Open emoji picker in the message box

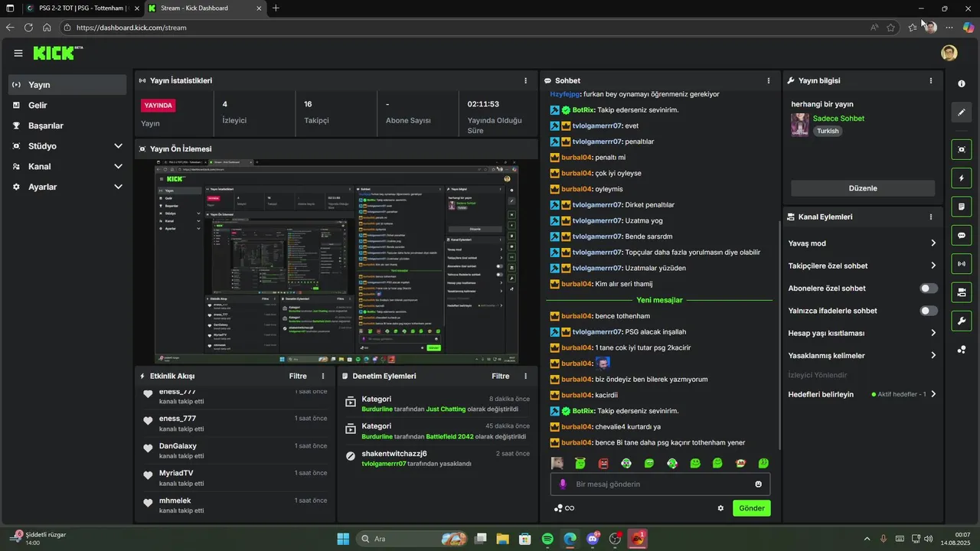[x=759, y=484]
